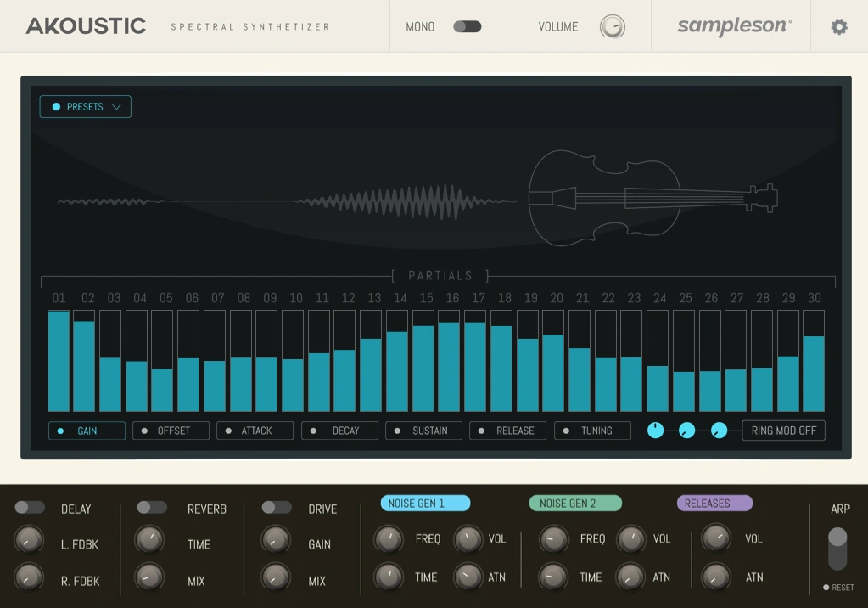Click the drive GAIN knob
The height and width of the screenshot is (608, 868).
tap(276, 539)
